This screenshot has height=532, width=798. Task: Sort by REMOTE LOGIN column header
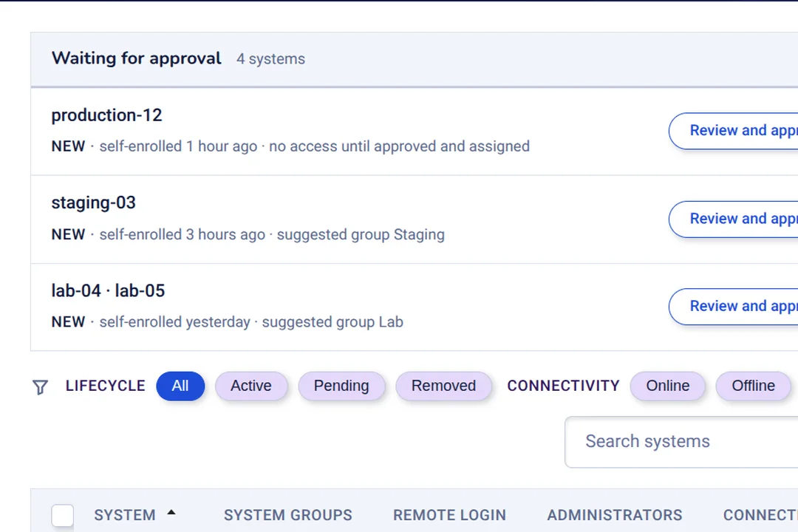449,515
